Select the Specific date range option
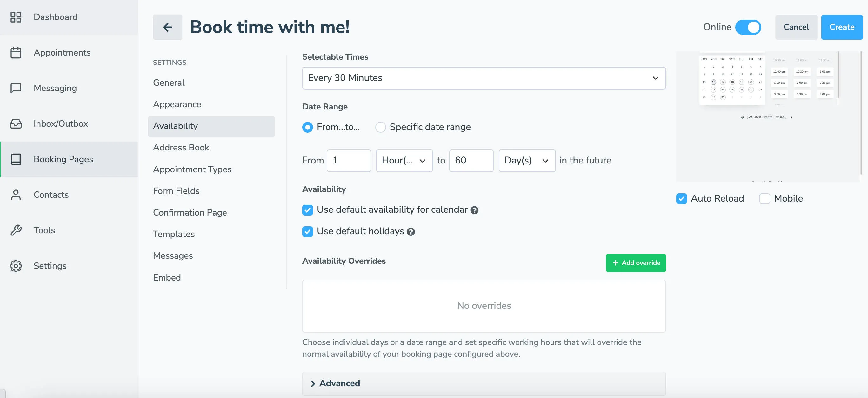The height and width of the screenshot is (398, 868). [380, 127]
